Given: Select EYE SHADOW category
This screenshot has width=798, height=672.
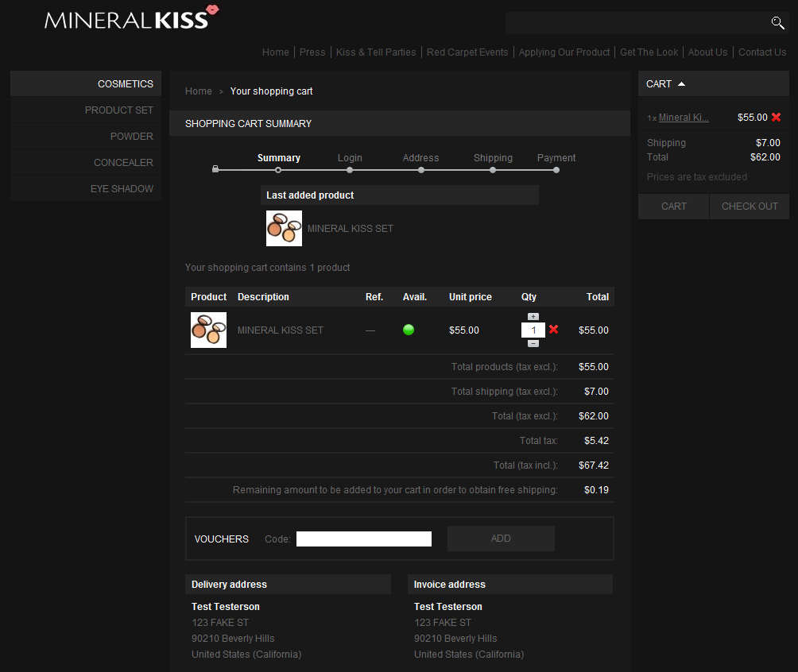Looking at the screenshot, I should click(x=86, y=189).
